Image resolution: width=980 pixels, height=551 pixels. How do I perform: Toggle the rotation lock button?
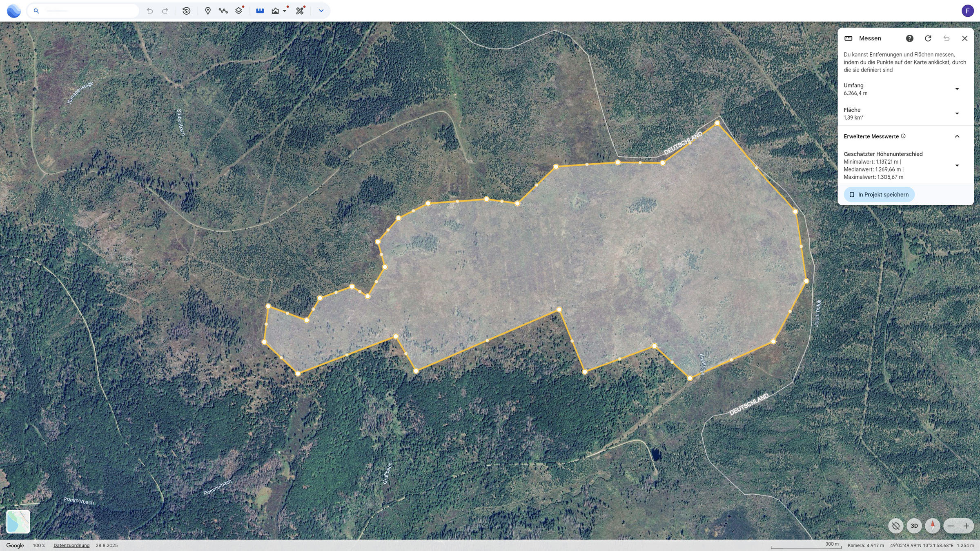pos(896,526)
